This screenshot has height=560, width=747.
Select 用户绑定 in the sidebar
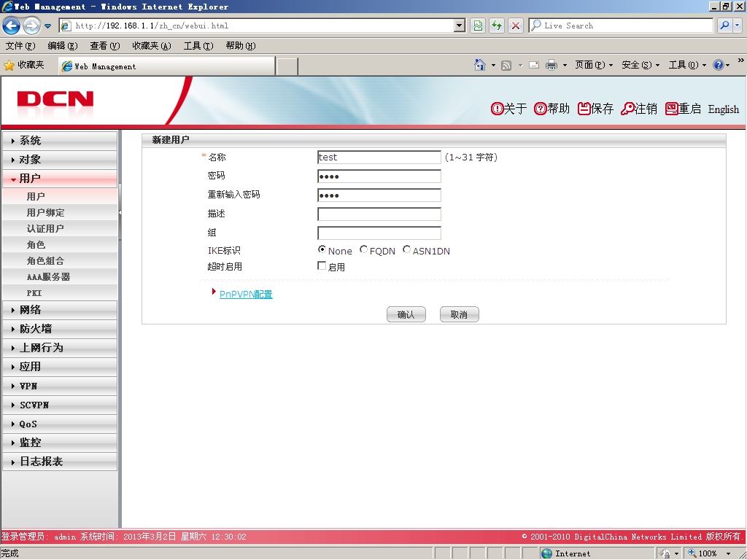click(x=46, y=213)
